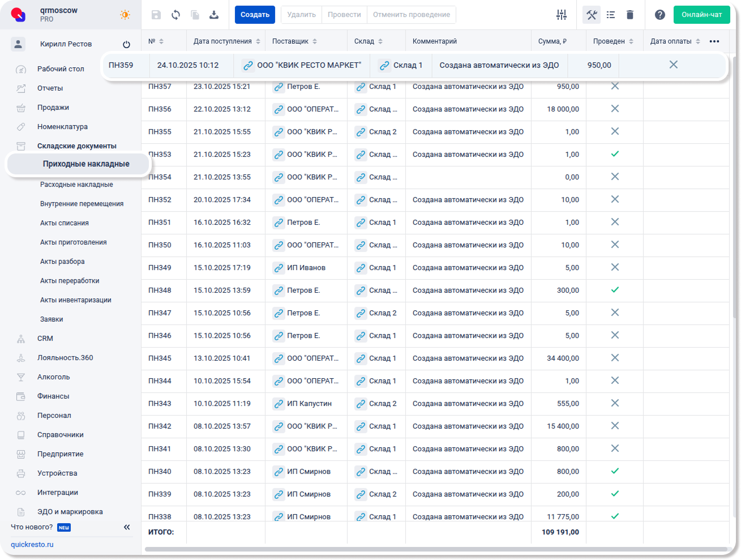Click the save floppy disk icon
Screen dimensions: 741x560
coord(156,15)
